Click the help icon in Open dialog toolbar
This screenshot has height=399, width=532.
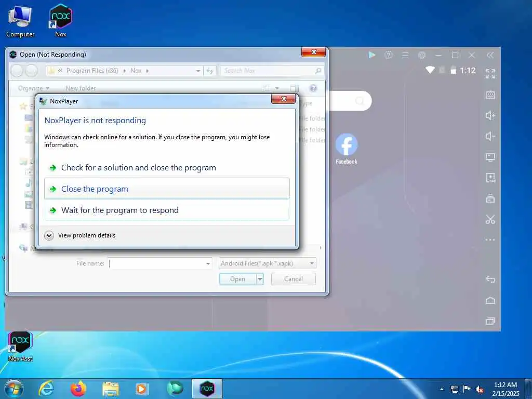click(313, 88)
